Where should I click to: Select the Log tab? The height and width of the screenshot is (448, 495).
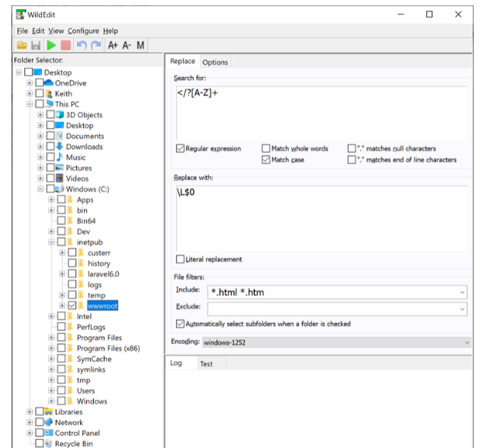(176, 363)
